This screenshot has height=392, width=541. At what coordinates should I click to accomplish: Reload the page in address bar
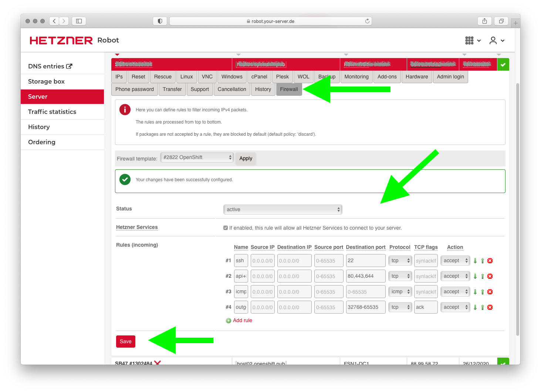coord(367,21)
